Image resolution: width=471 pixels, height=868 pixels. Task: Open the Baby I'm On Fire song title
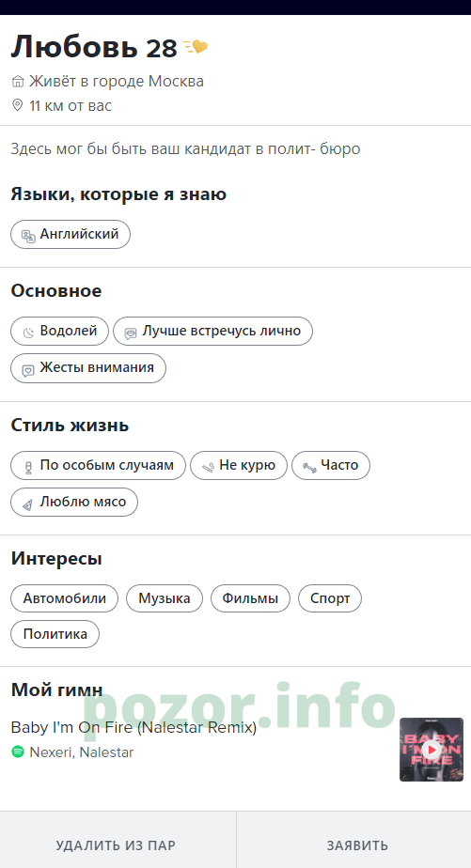tap(133, 727)
